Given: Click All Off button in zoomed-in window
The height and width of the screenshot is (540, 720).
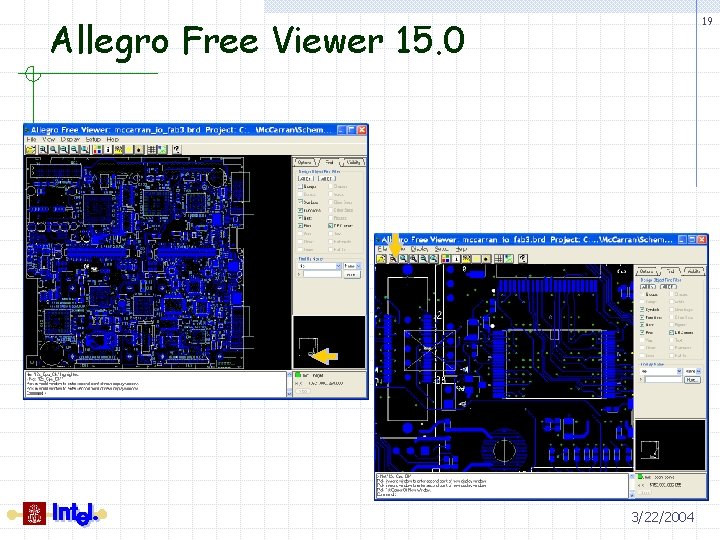Looking at the screenshot, I should click(x=668, y=287).
